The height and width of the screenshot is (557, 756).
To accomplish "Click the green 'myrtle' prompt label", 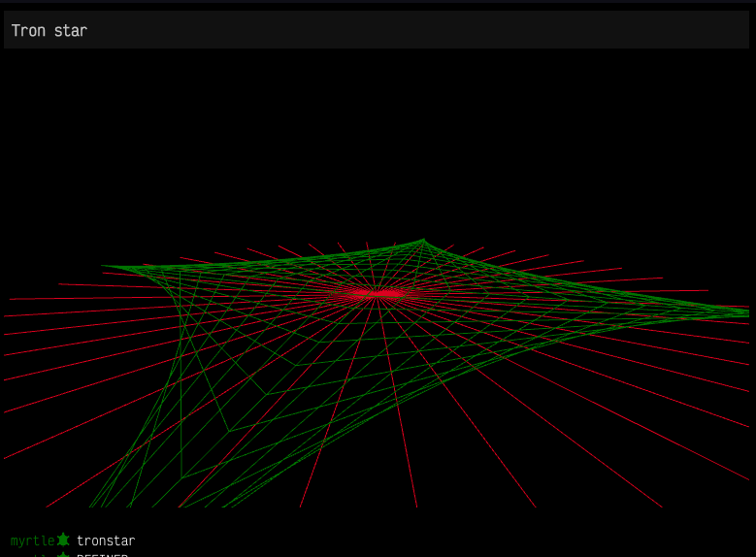I will 32,541.
